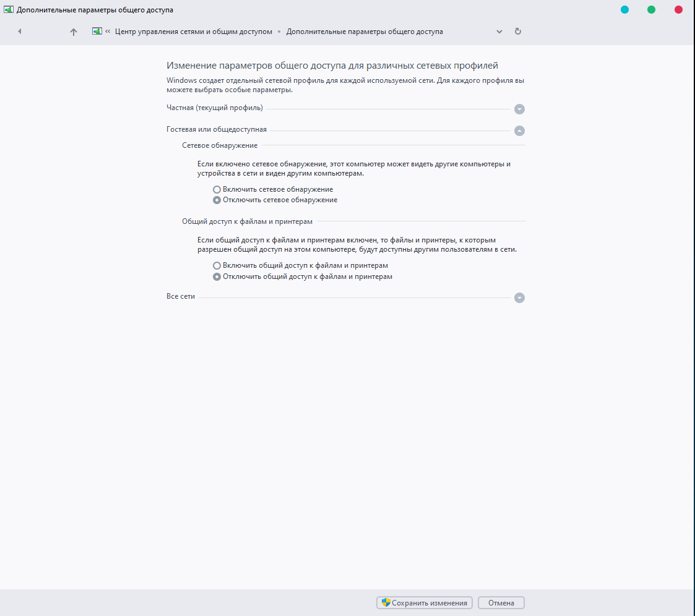Viewport: 695px width, 616px height.
Task: Click the Отмена button
Action: (x=501, y=603)
